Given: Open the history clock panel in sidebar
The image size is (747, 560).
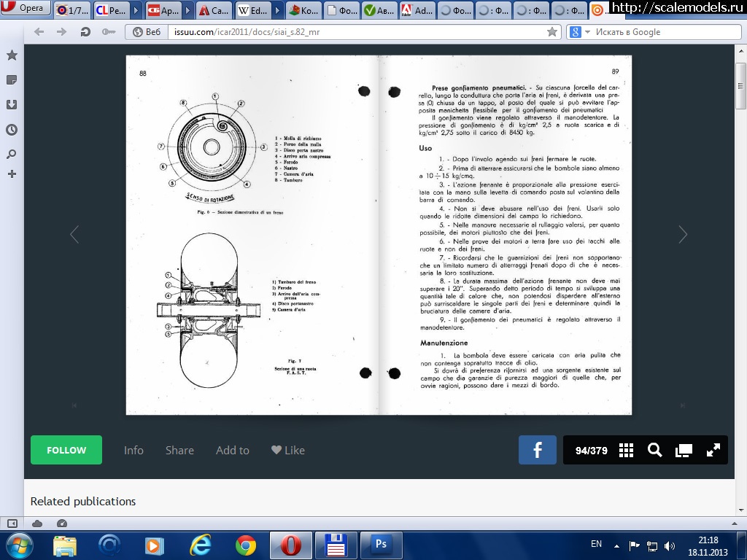Looking at the screenshot, I should click(12, 130).
